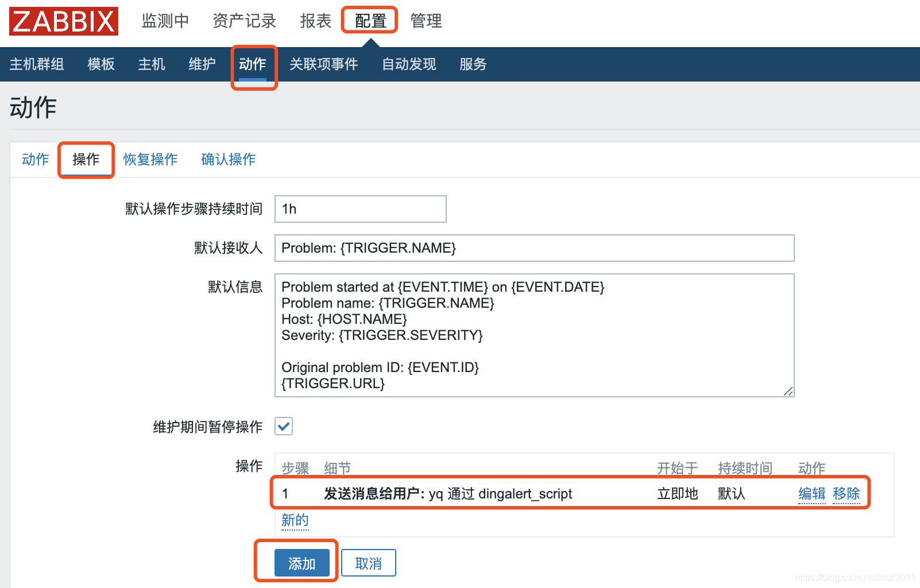Click into the 默认信息 message textarea

535,335
